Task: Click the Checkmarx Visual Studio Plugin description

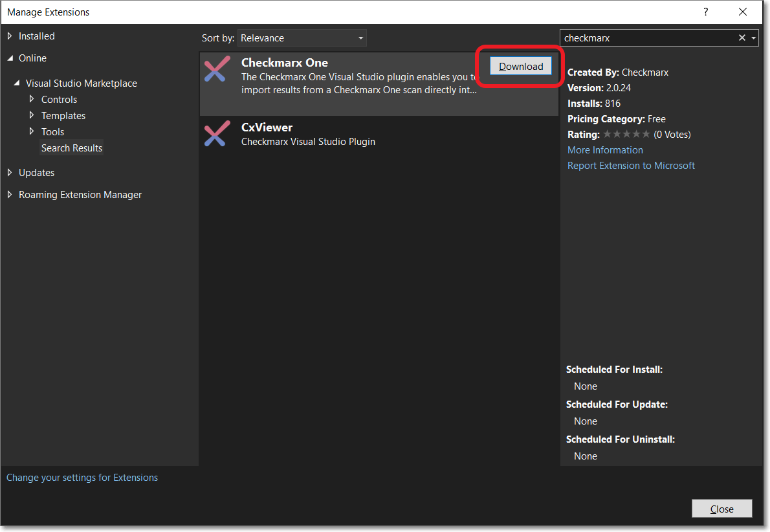Action: 308,142
